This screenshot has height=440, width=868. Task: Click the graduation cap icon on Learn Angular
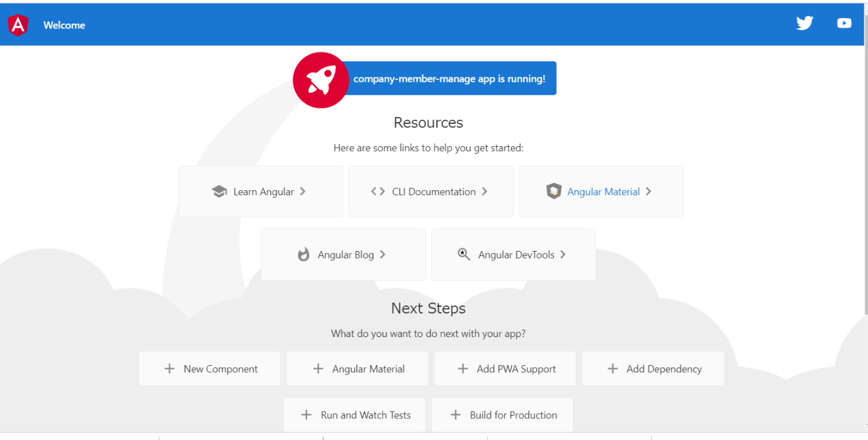tap(219, 191)
